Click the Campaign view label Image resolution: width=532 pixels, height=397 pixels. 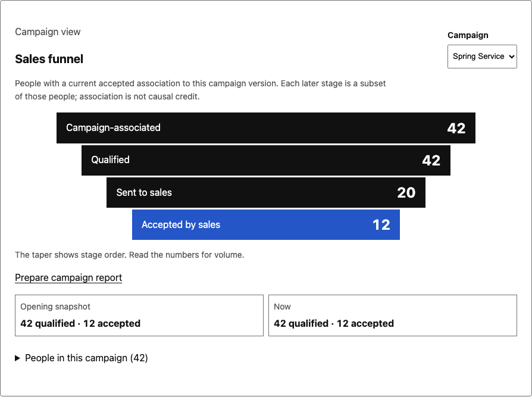48,32
